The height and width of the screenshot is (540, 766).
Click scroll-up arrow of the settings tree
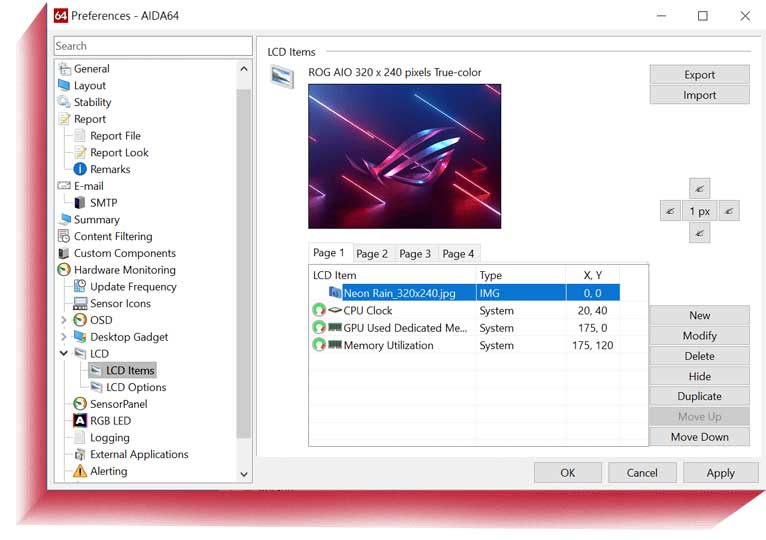tap(244, 69)
